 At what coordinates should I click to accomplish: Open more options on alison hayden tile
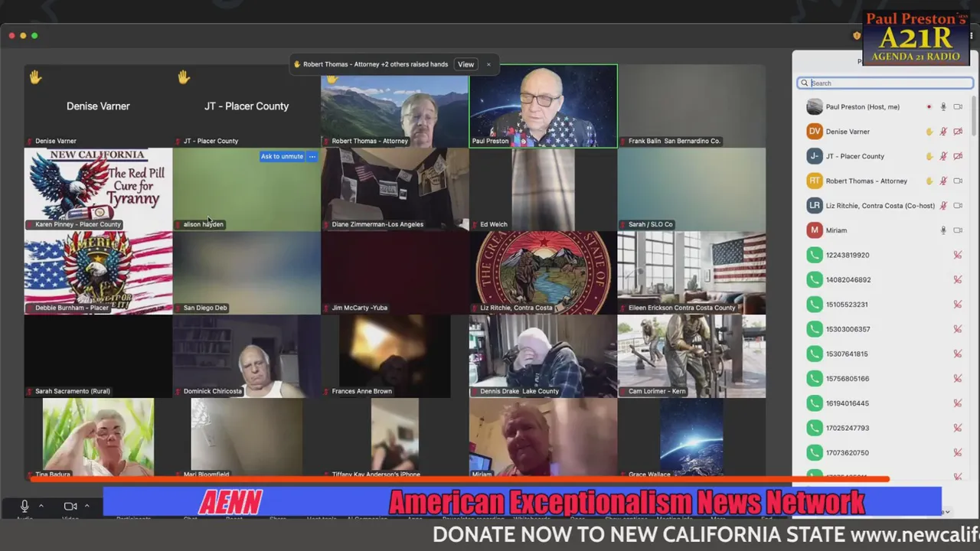(x=312, y=156)
